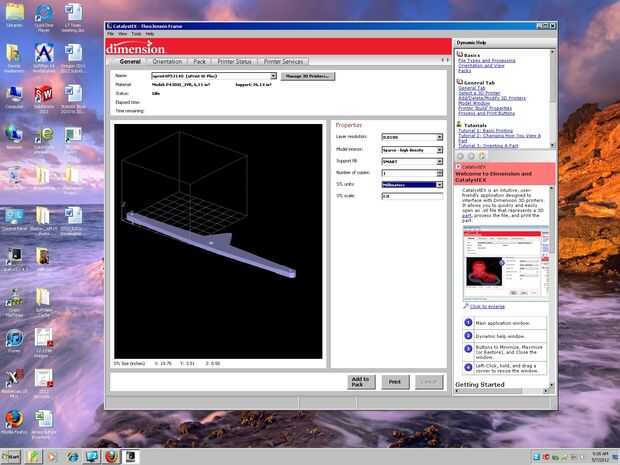Open the iTunes desktop icon

pos(14,341)
